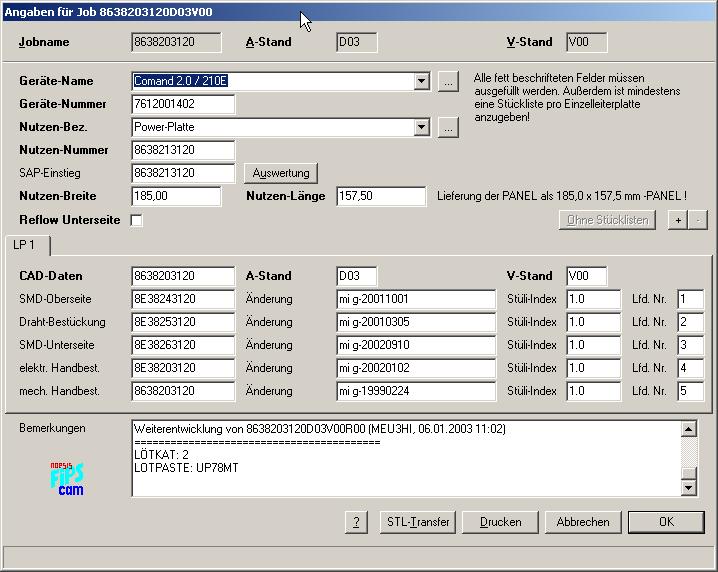The image size is (718, 572).
Task: Click the 'LÖTKAT: 2' line in Bemerkungen
Action: coord(161,455)
